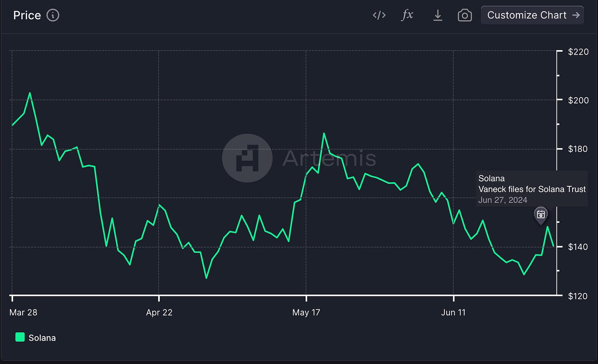
Task: Click the Mar 28 axis label
Action: (23, 312)
